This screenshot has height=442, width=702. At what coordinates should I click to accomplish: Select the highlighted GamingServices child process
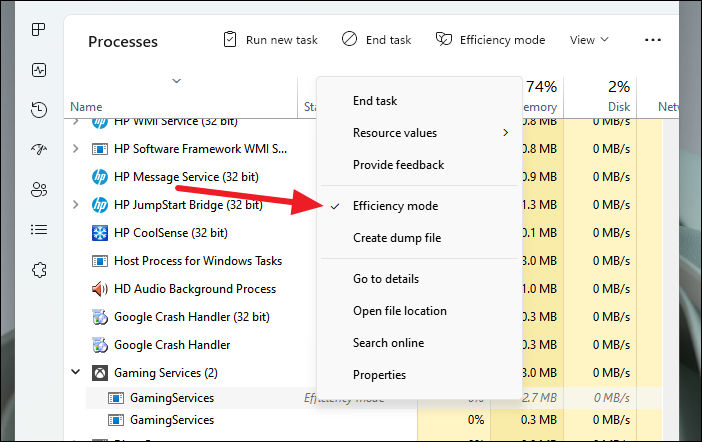click(172, 398)
